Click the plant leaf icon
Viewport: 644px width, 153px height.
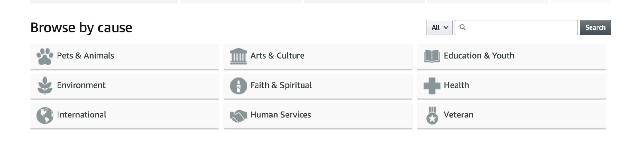point(45,86)
